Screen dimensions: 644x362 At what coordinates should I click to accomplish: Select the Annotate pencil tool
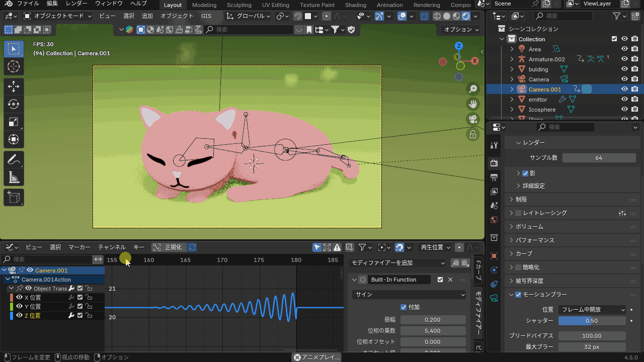point(14,160)
